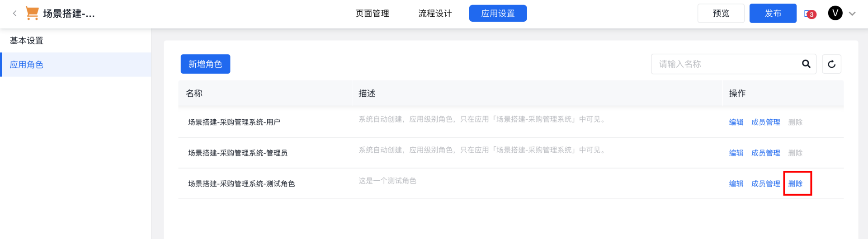Edit the 采购管理系统-用户 role
868x239 pixels.
(x=736, y=122)
